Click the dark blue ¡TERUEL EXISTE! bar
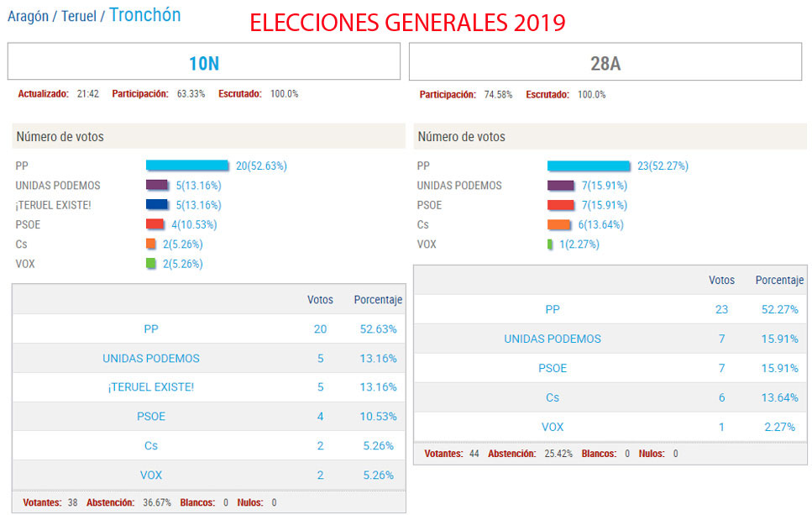 pyautogui.click(x=157, y=204)
